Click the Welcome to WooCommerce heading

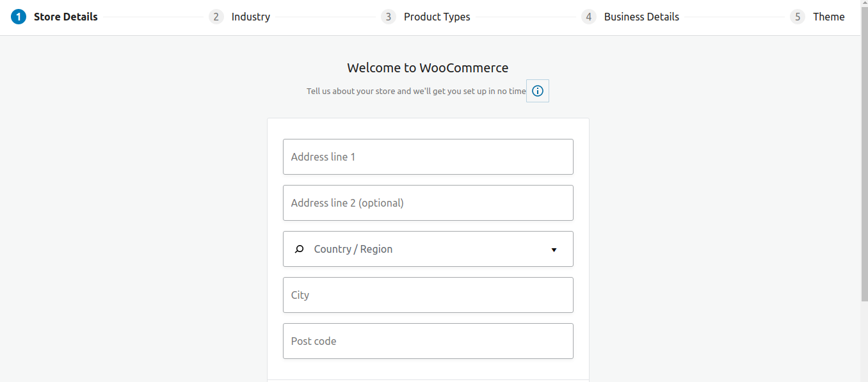point(428,68)
